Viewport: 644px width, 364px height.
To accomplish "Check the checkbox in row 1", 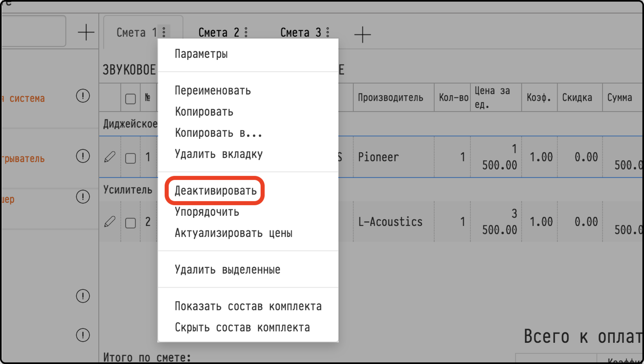I will tap(131, 158).
